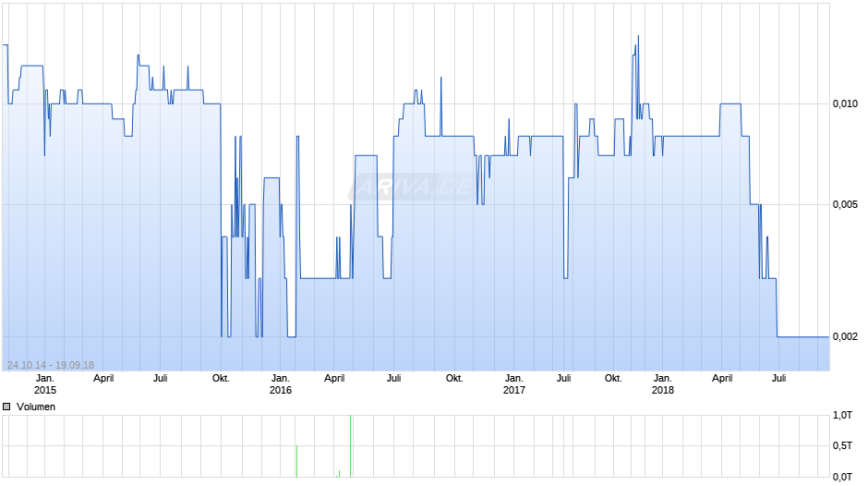The image size is (868, 486).
Task: Click the Volumen legend label
Action: pos(36,407)
